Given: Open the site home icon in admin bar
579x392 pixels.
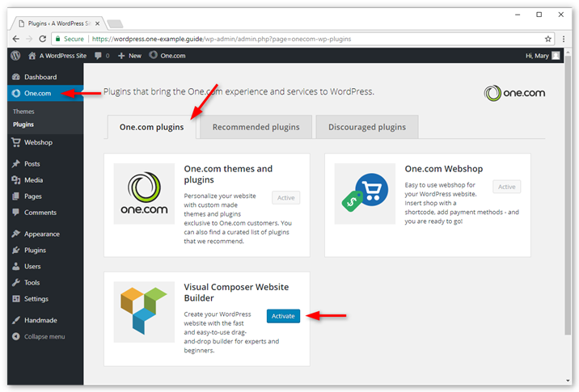Looking at the screenshot, I should click(32, 56).
